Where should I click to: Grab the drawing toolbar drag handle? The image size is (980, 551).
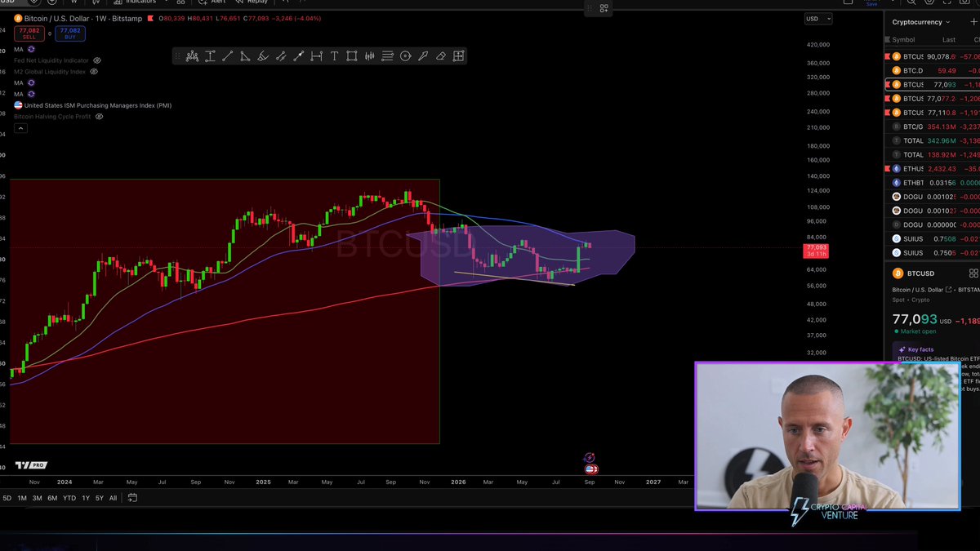point(177,56)
